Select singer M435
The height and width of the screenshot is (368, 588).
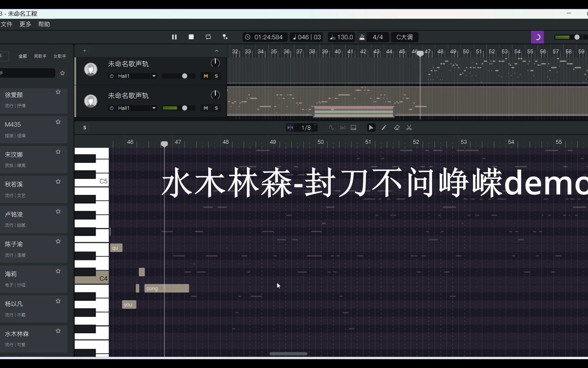coord(33,130)
